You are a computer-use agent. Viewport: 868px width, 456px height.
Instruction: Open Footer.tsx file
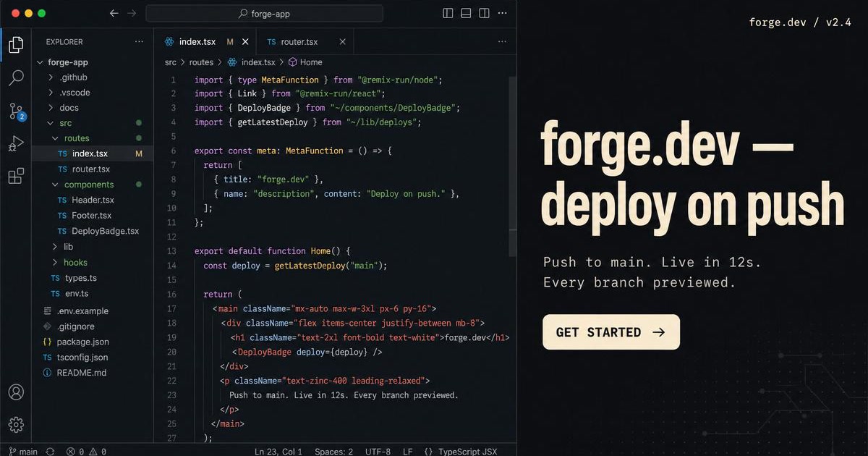tap(93, 216)
